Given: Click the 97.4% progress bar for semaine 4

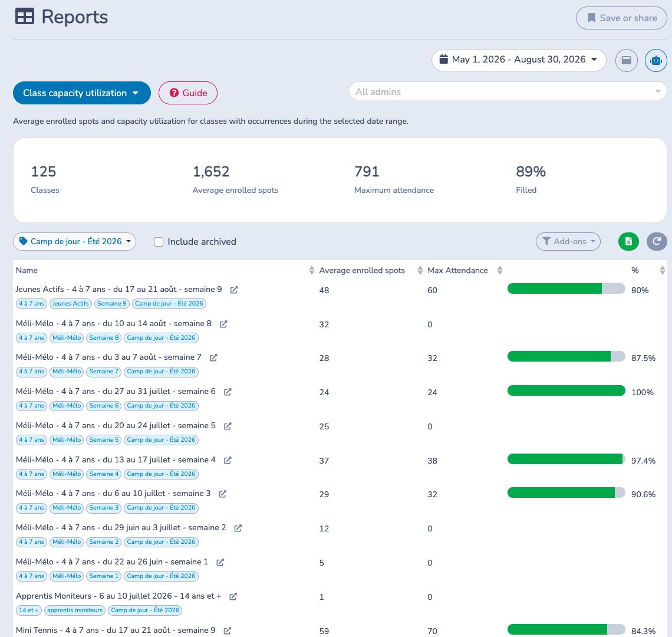Looking at the screenshot, I should 566,459.
